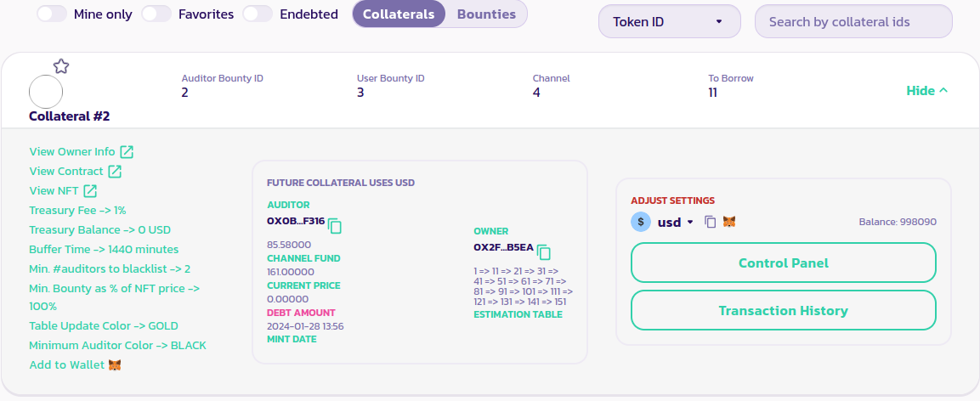Click the MetaMask fox icon next to usd
The width and height of the screenshot is (980, 401).
729,222
